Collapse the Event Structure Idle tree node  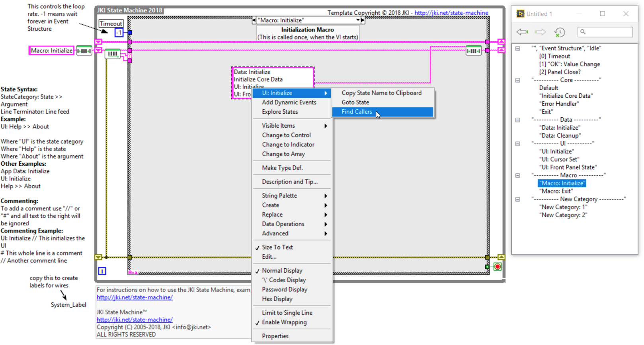(x=517, y=48)
